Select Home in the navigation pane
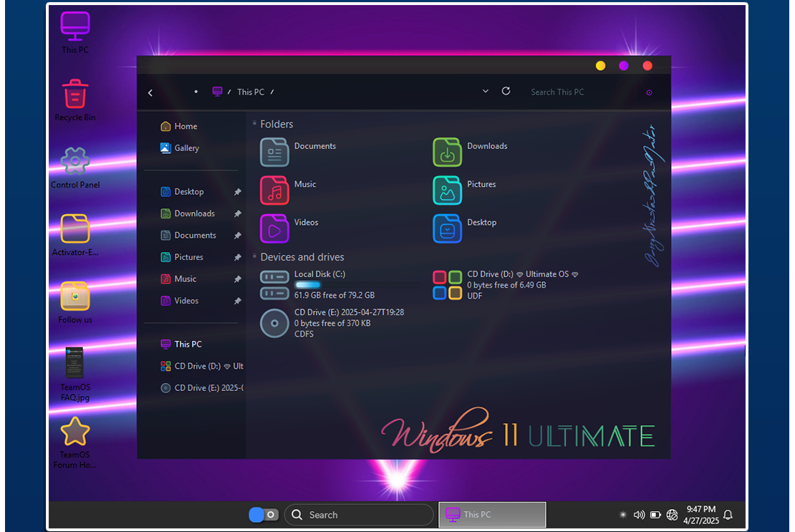Screen dimensions: 795x532 pyautogui.click(x=185, y=127)
